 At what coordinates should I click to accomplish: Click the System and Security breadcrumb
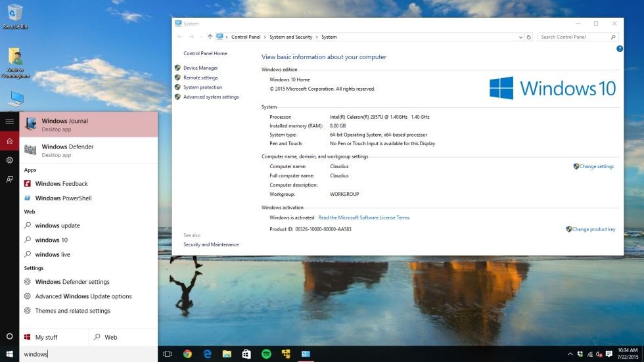pos(290,37)
